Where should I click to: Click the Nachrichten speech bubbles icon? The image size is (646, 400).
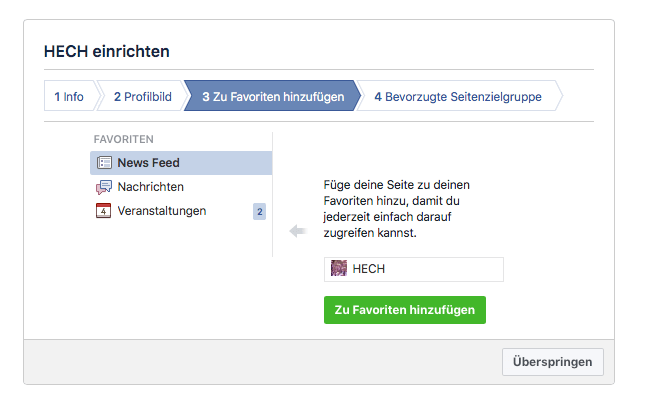pos(104,187)
